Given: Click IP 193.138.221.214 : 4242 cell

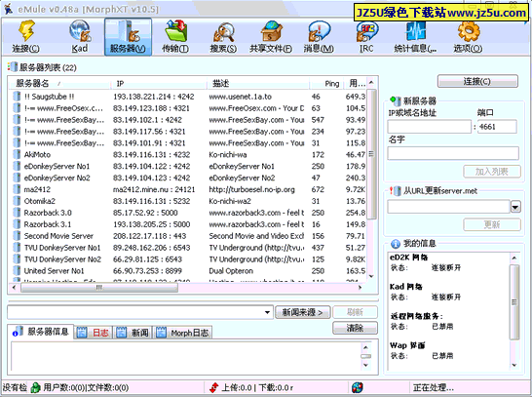Looking at the screenshot, I should pos(154,97).
